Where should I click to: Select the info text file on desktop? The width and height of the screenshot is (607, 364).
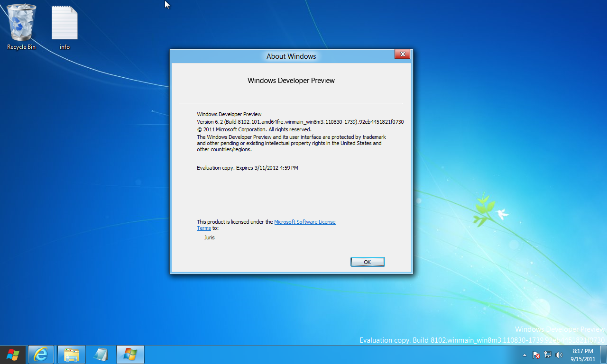tap(64, 27)
